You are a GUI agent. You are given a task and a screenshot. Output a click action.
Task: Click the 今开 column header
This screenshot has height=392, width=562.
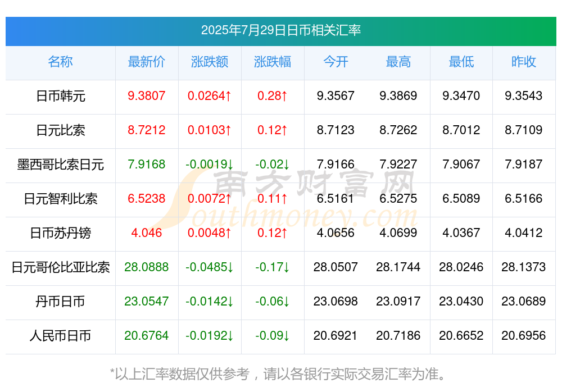(336, 62)
